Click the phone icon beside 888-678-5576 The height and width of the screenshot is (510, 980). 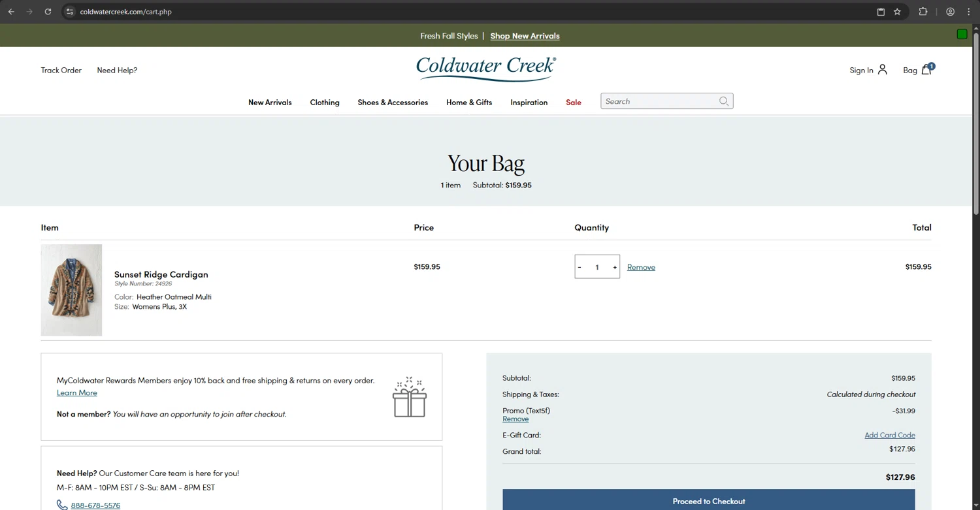(62, 505)
